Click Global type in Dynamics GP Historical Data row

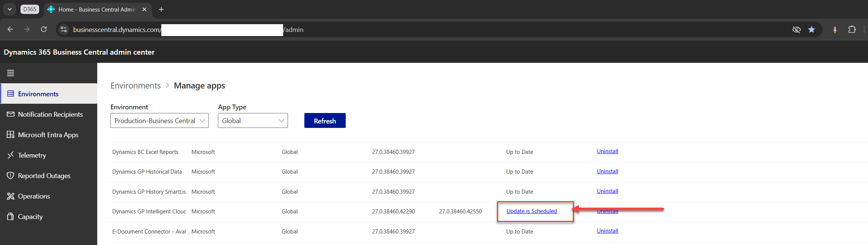point(289,172)
